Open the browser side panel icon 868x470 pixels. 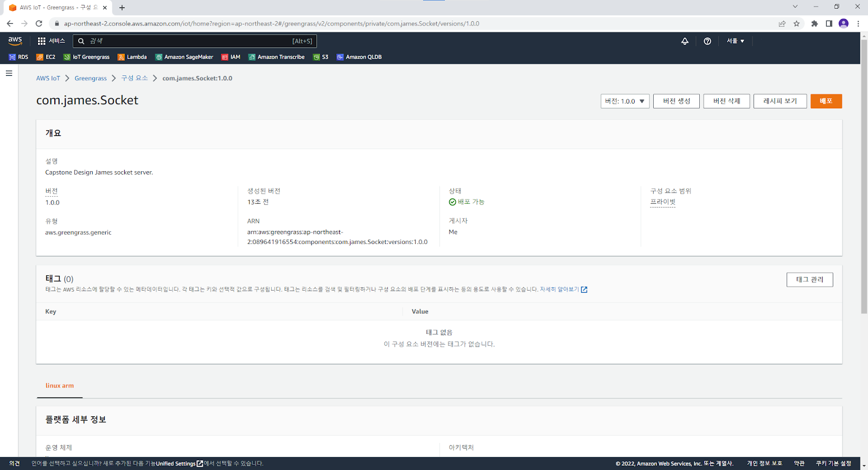tap(829, 23)
